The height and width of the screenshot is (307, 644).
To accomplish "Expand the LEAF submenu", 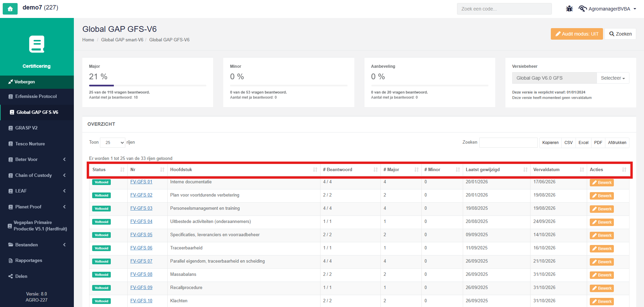I will click(x=37, y=191).
